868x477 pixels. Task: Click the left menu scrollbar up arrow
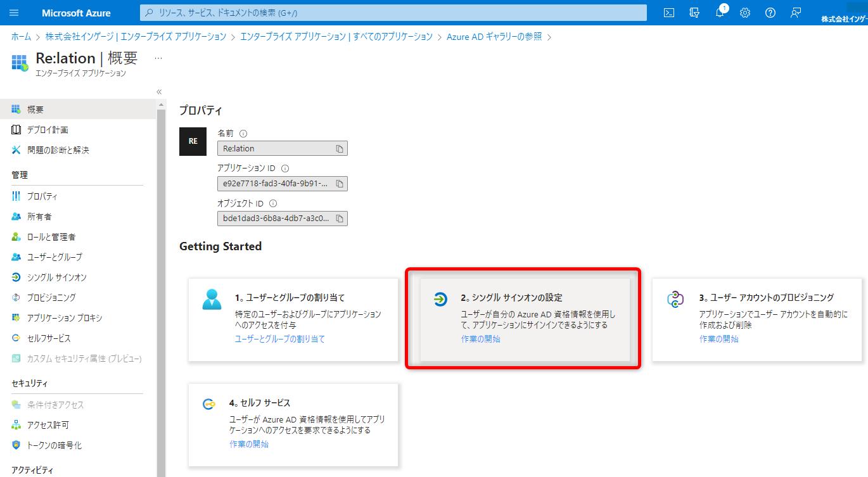[161, 105]
